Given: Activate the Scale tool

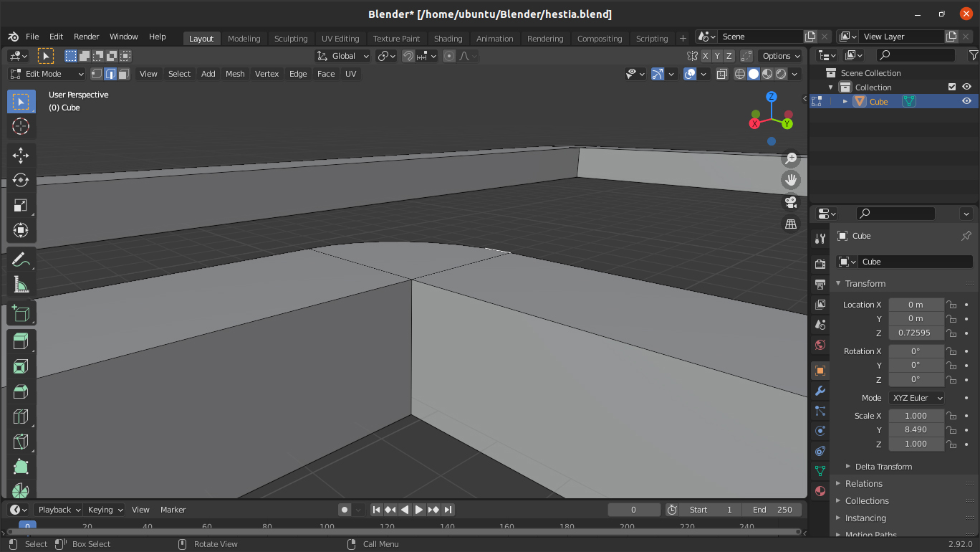Looking at the screenshot, I should coord(21,205).
